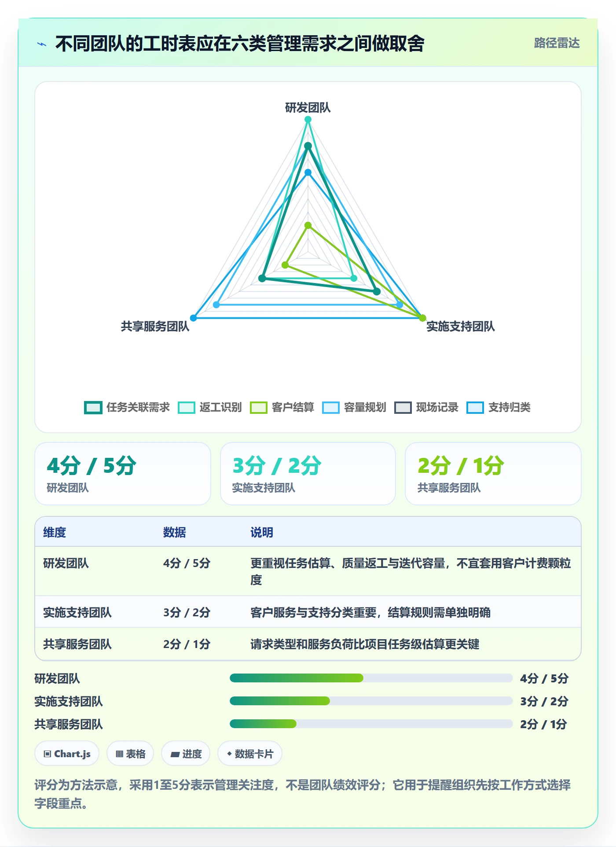Screen dimensions: 616x847
Task: Hide the 容量规划 dataset via its legend label
Action: pos(365,407)
